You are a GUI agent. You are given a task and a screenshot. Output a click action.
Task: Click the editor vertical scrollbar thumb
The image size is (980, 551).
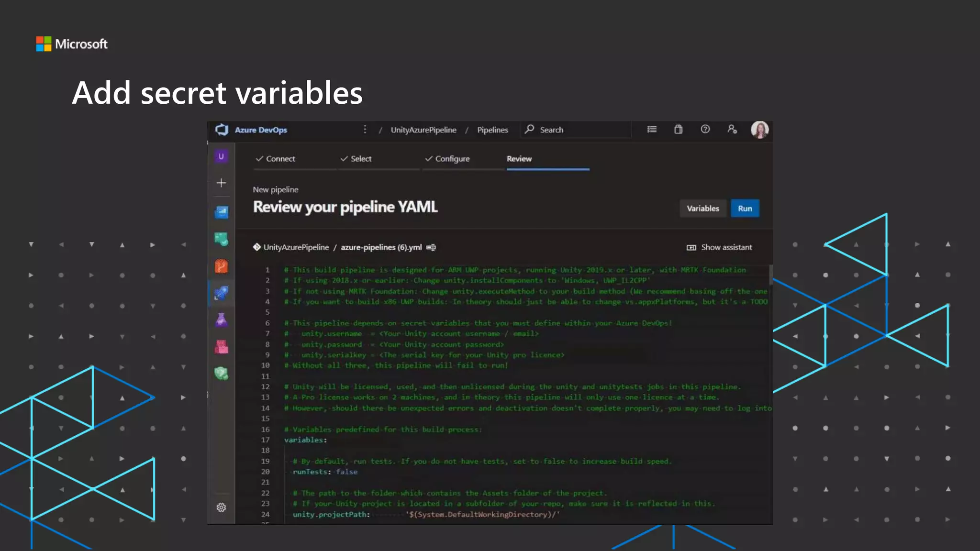pos(770,275)
